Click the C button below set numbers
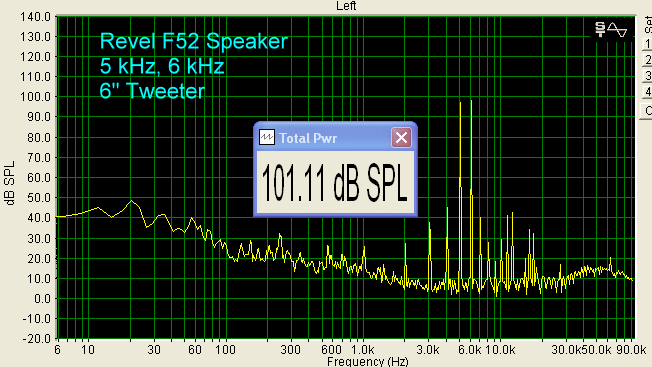 pyautogui.click(x=647, y=111)
